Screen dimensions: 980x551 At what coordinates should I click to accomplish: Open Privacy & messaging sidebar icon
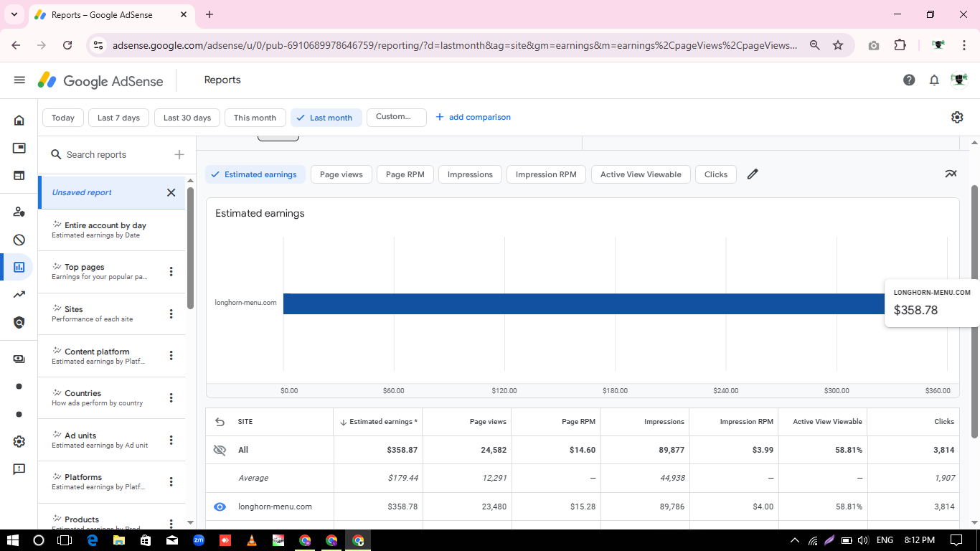pyautogui.click(x=19, y=212)
